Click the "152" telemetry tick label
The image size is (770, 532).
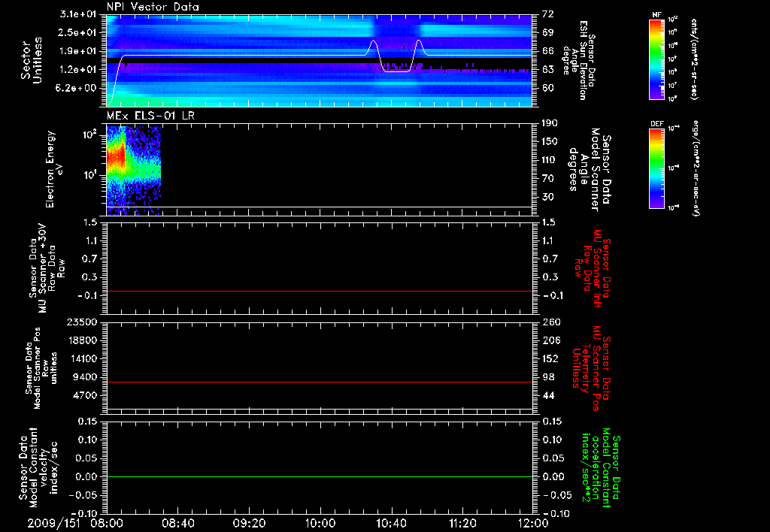tap(551, 358)
